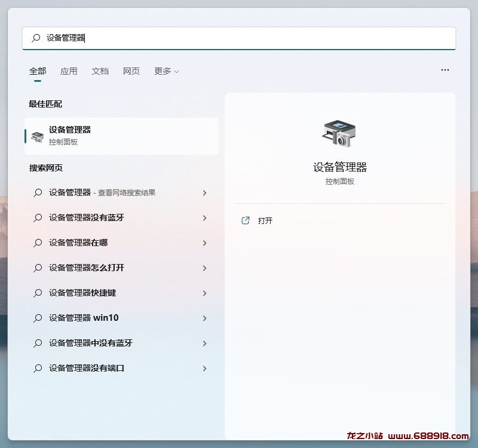Open suggestion 设备管理器快捷键
The image size is (478, 448).
(x=121, y=293)
